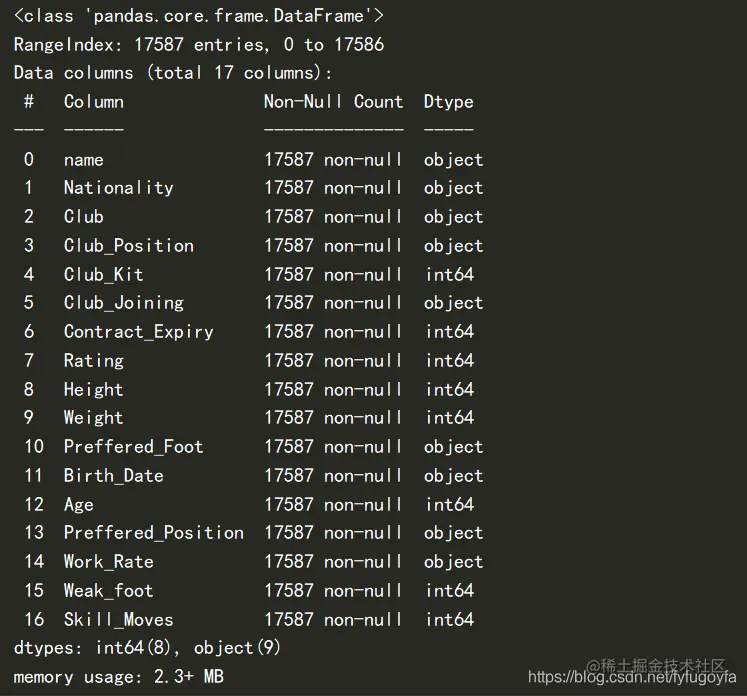Screen dimensions: 747x696
Task: Click the Weak_foot column name
Action: coord(109,591)
